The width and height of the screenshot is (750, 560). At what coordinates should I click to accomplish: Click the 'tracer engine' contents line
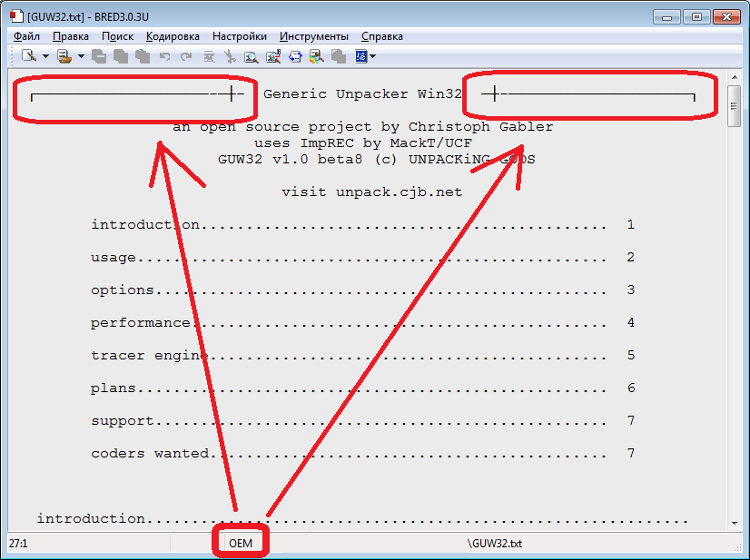click(362, 356)
